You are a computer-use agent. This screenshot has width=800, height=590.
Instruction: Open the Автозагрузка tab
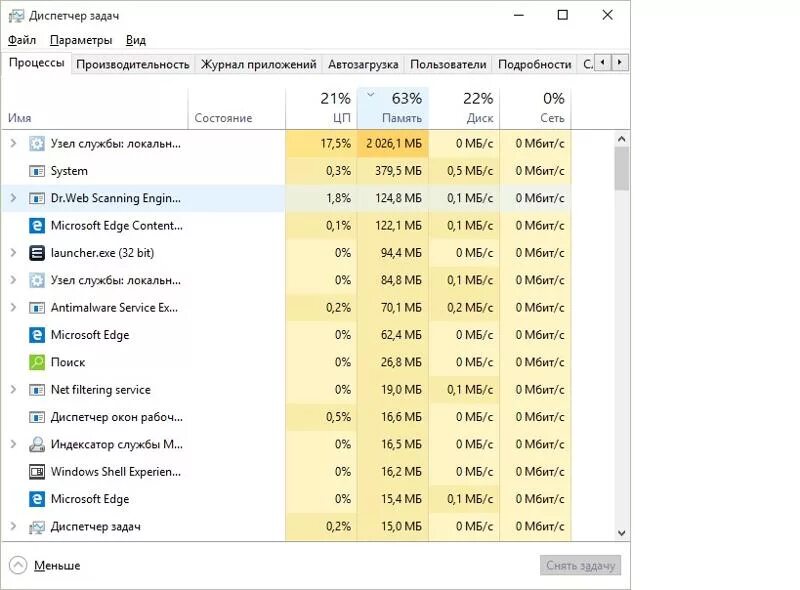click(x=363, y=64)
